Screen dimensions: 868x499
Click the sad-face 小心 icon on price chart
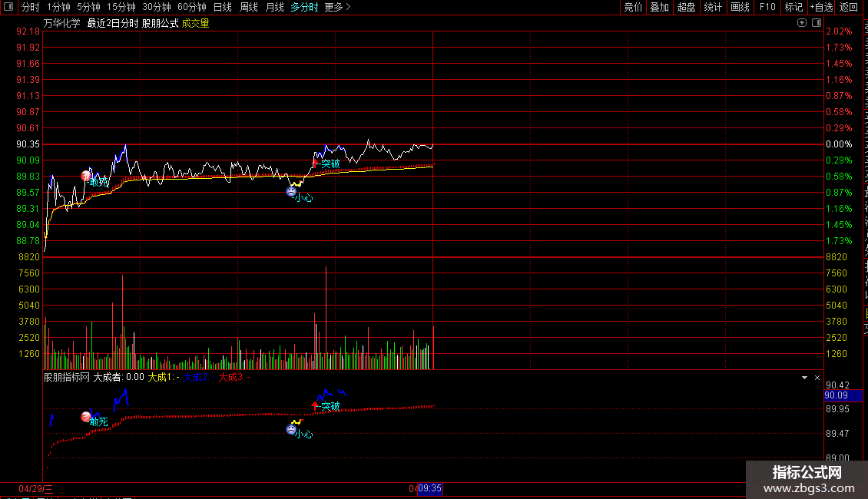point(291,191)
